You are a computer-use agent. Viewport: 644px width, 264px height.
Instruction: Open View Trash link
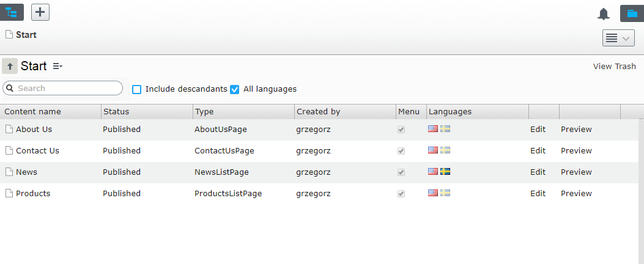614,66
